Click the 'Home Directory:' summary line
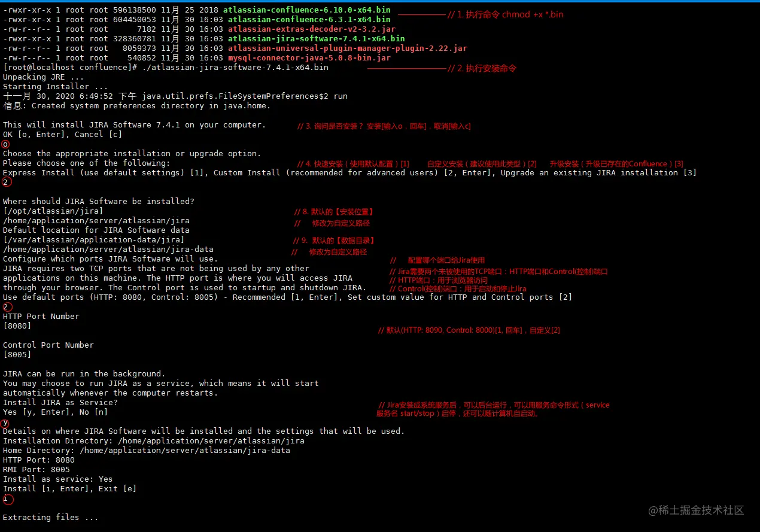The image size is (760, 532). point(146,451)
